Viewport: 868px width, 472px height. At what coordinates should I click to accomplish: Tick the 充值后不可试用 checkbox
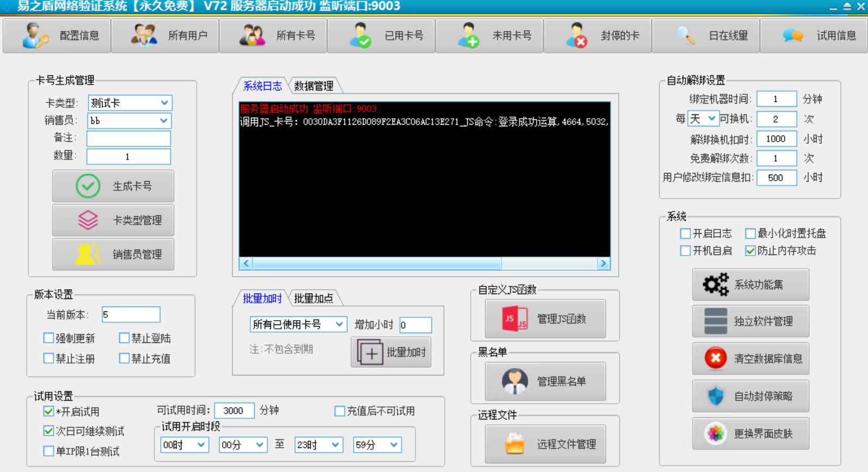click(x=340, y=411)
